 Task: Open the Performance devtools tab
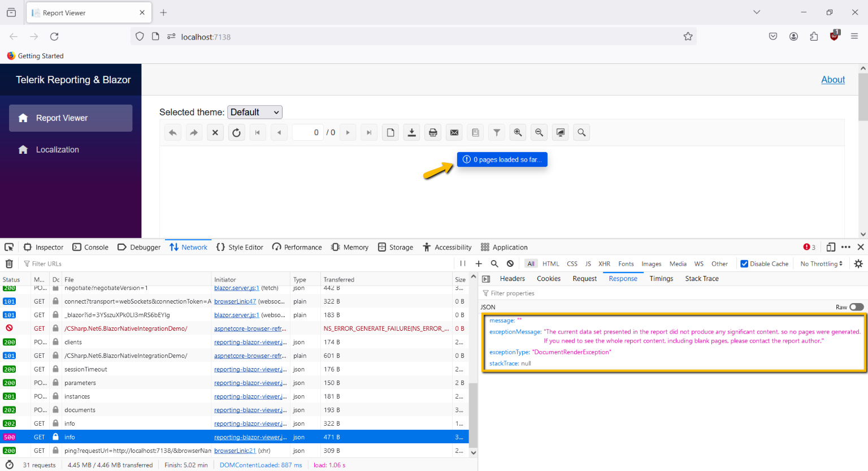[297, 247]
